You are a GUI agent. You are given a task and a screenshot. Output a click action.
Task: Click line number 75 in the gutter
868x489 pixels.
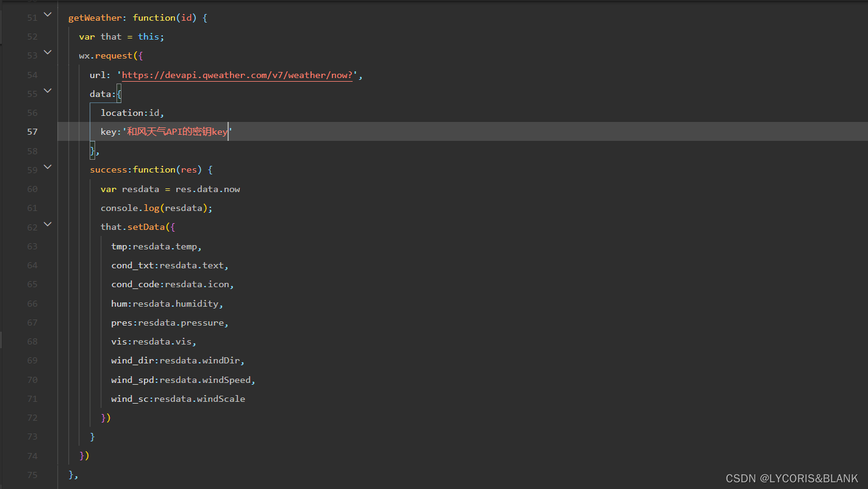coord(32,475)
